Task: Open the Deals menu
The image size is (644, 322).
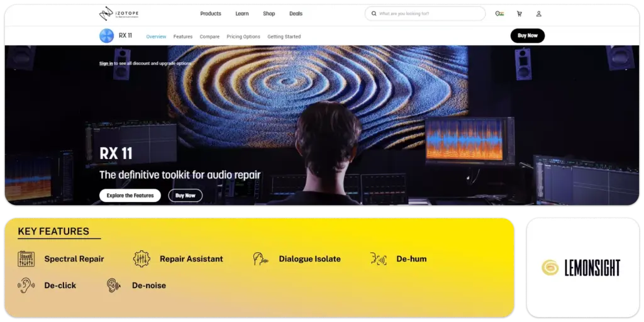Action: coord(296,14)
